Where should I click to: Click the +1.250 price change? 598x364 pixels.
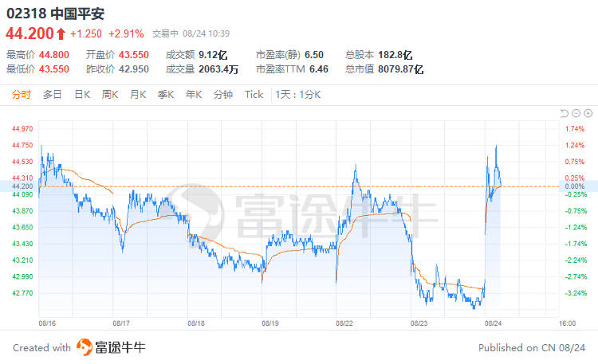click(86, 34)
